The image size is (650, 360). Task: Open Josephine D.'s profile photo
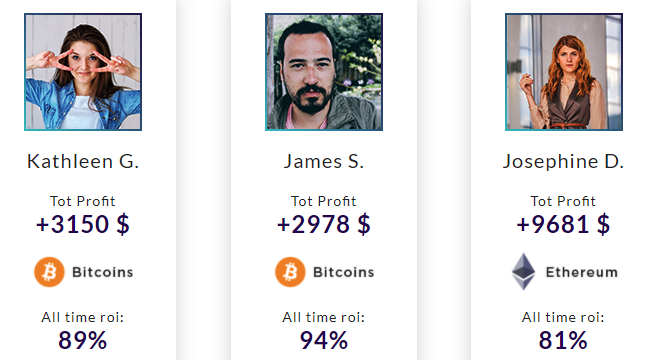pos(564,72)
